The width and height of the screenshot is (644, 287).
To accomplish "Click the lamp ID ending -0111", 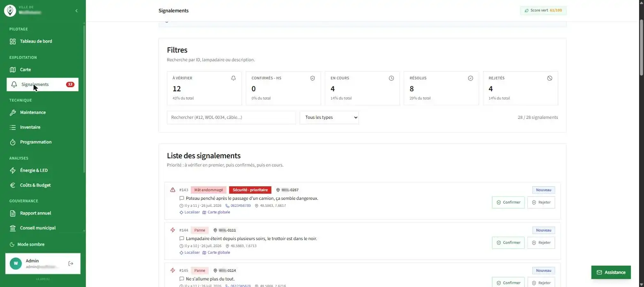I will pos(225,230).
